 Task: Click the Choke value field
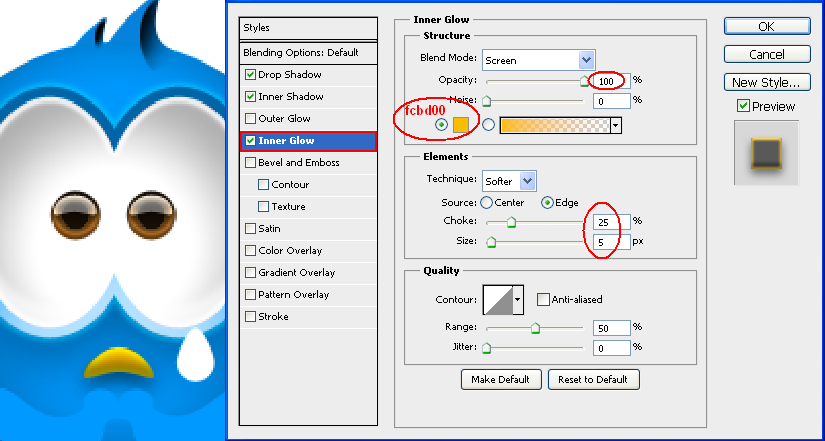611,222
